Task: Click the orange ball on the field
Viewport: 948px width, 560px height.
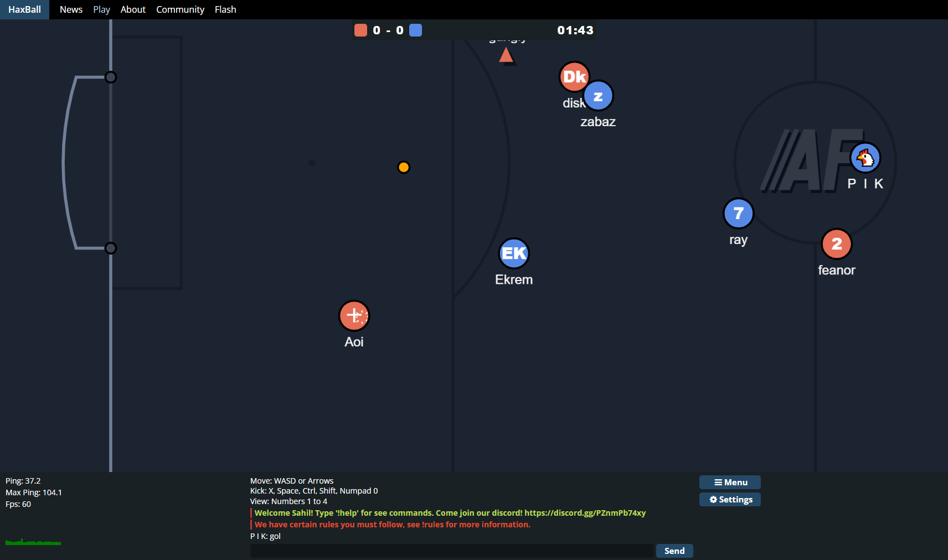Action: click(x=404, y=167)
